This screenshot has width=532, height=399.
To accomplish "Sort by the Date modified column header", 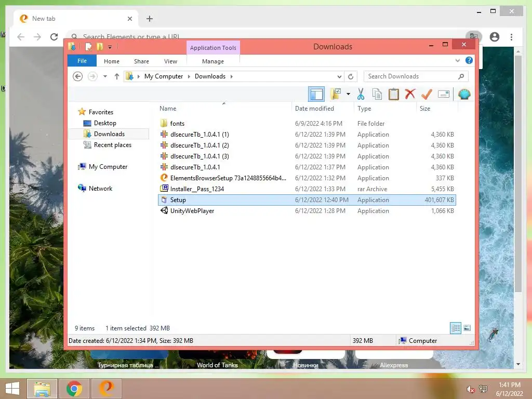I will pyautogui.click(x=323, y=108).
